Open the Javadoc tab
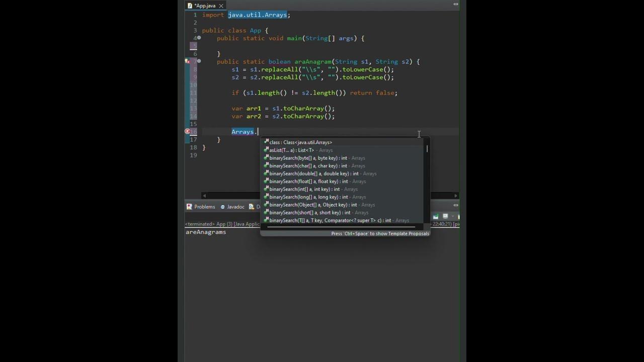Image resolution: width=644 pixels, height=362 pixels. click(232, 207)
